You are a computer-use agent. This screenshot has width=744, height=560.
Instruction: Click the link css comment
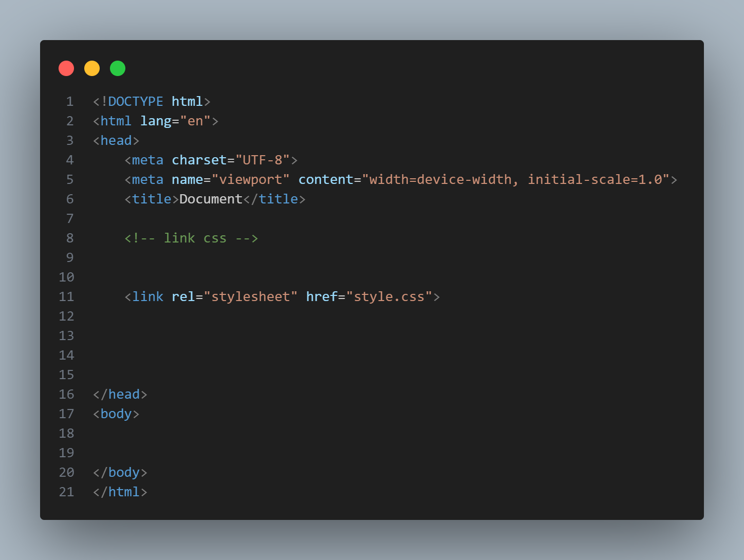click(191, 238)
